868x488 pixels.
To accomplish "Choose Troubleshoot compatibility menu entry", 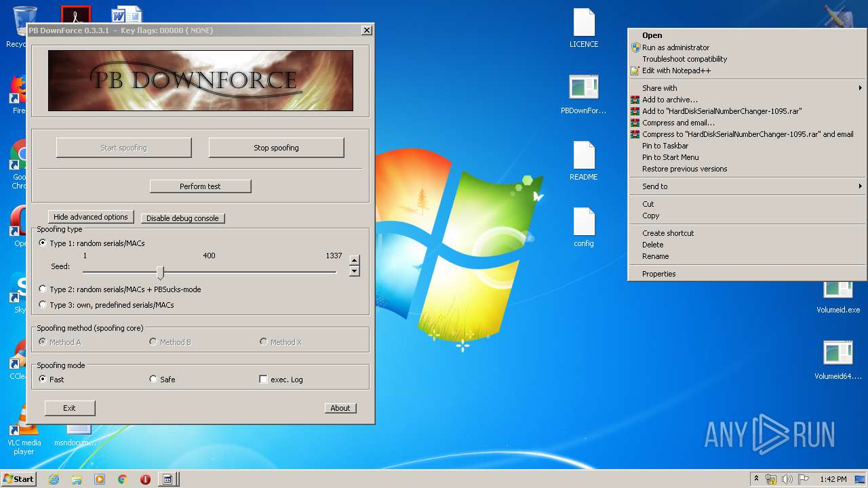I will click(747, 59).
